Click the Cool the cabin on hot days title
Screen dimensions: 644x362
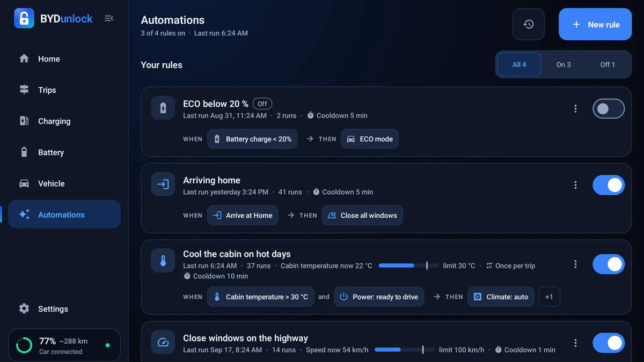[237, 254]
